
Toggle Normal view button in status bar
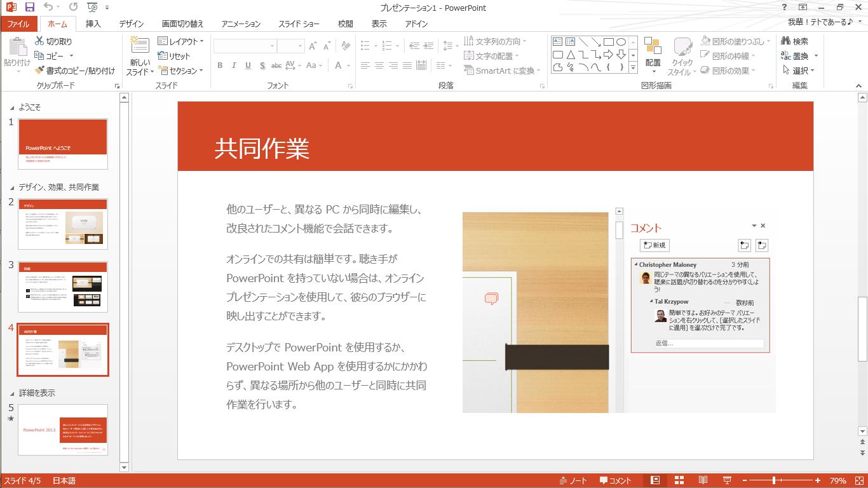click(655, 480)
